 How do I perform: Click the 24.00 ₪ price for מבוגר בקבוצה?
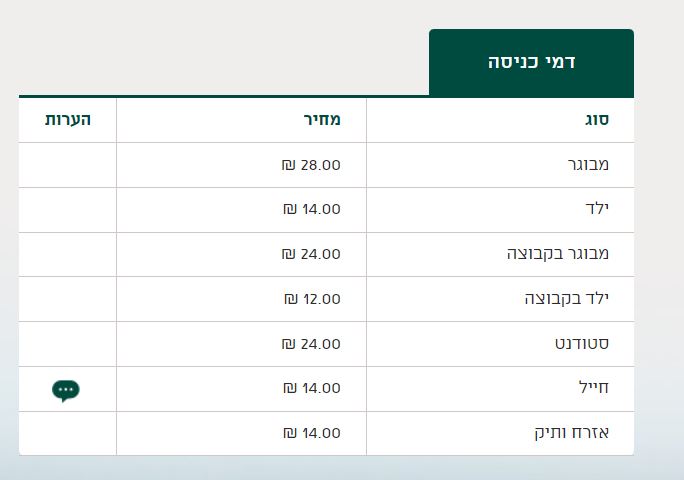tap(311, 254)
